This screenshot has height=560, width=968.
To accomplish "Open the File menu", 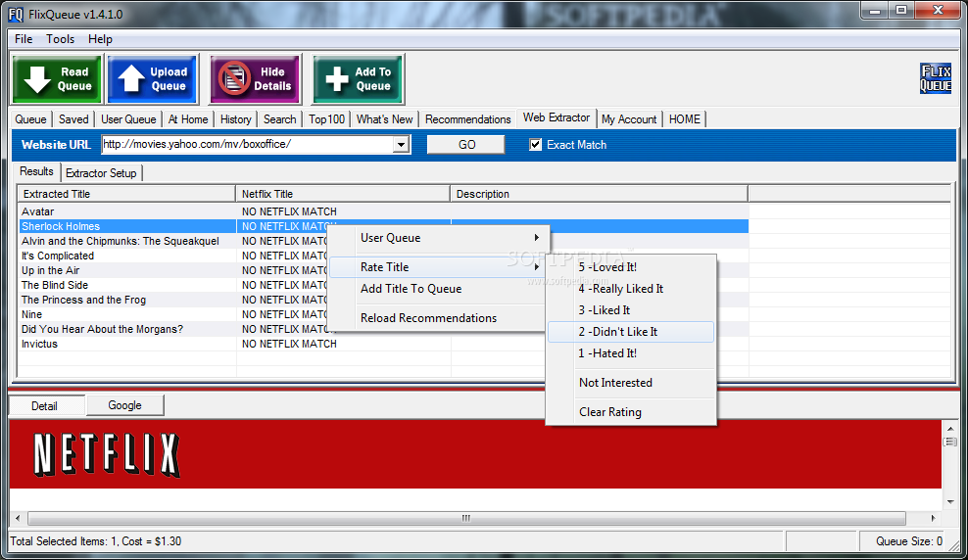I will [x=24, y=39].
